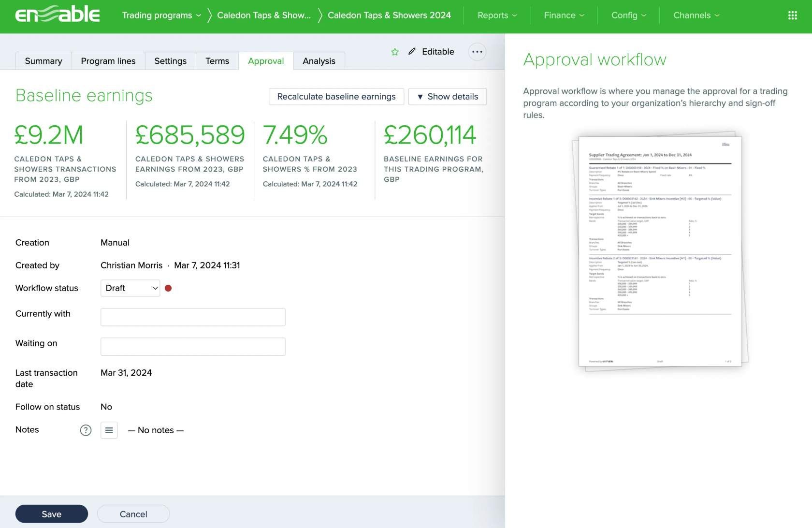Open the three-dot more options menu
Viewport: 812px width, 528px height.
(477, 52)
